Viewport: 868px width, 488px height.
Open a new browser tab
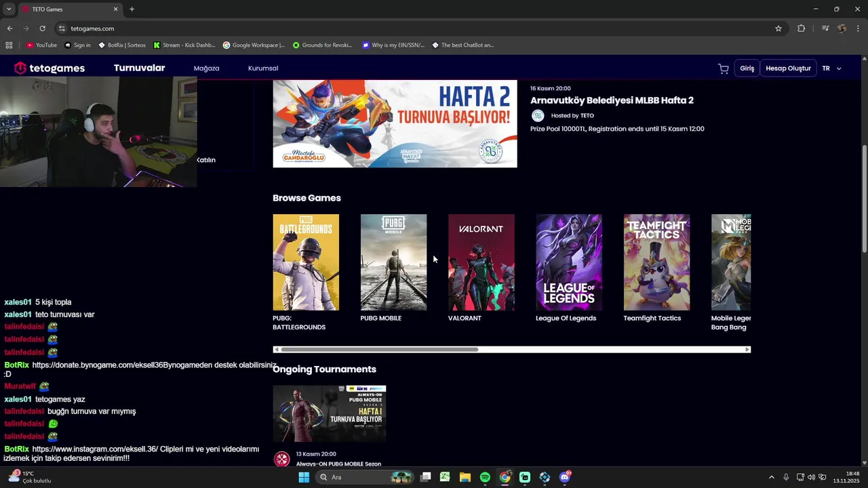tap(132, 9)
